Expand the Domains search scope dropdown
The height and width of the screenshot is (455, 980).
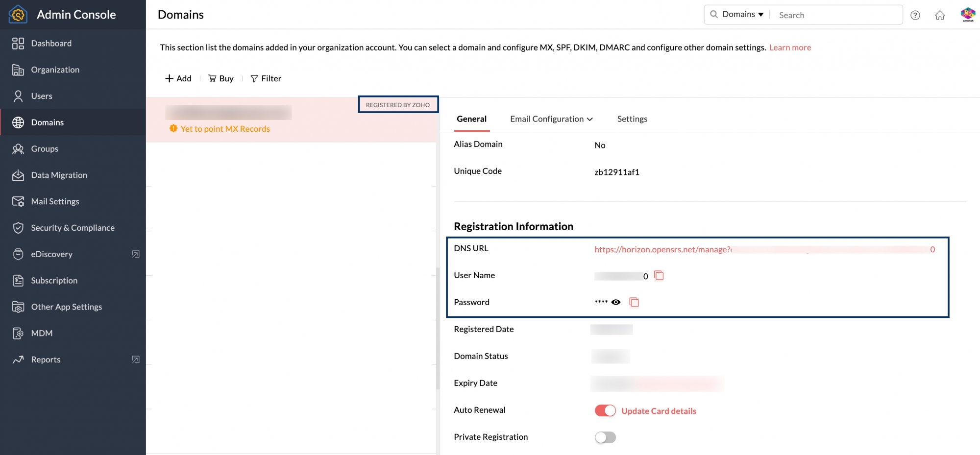click(742, 15)
